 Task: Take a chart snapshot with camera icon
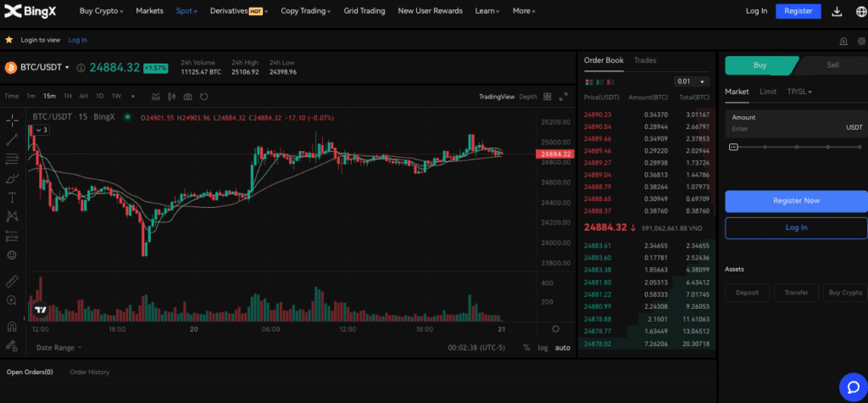(x=187, y=97)
